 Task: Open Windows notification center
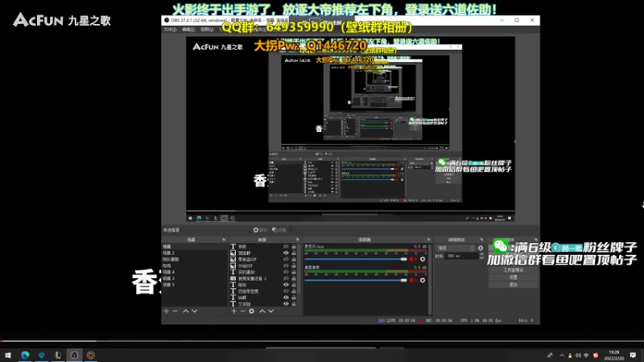click(x=633, y=355)
